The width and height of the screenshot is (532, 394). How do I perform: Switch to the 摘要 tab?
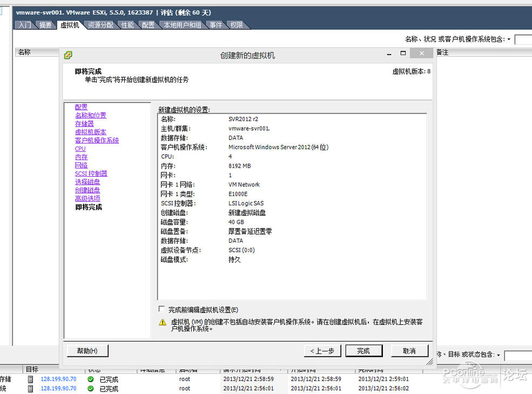[45, 25]
